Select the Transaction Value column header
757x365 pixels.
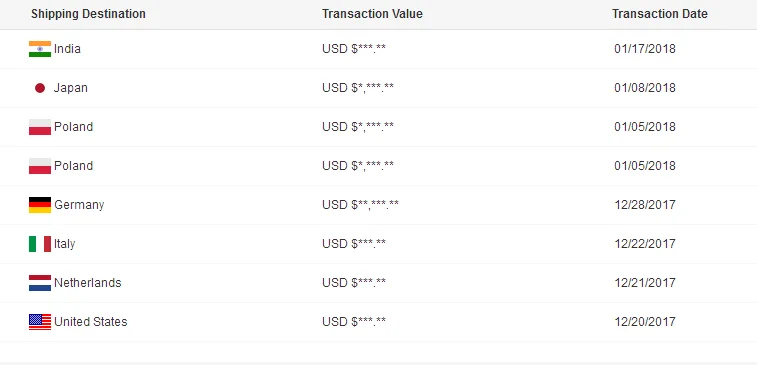pos(372,14)
